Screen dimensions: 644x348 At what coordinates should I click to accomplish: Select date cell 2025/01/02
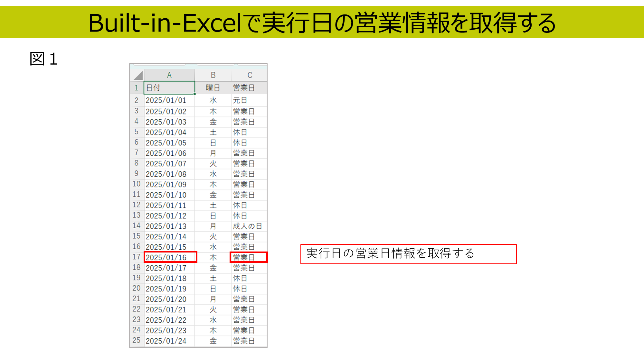(x=169, y=112)
